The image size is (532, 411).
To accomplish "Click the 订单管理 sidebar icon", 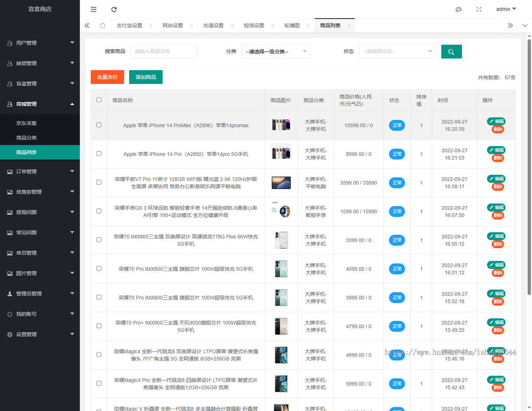I will tap(10, 172).
